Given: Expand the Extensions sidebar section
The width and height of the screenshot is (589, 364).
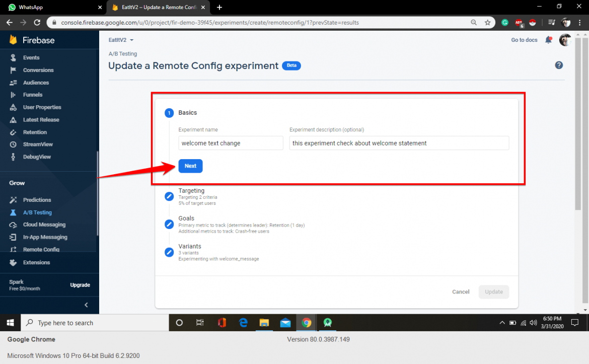Looking at the screenshot, I should 36,262.
